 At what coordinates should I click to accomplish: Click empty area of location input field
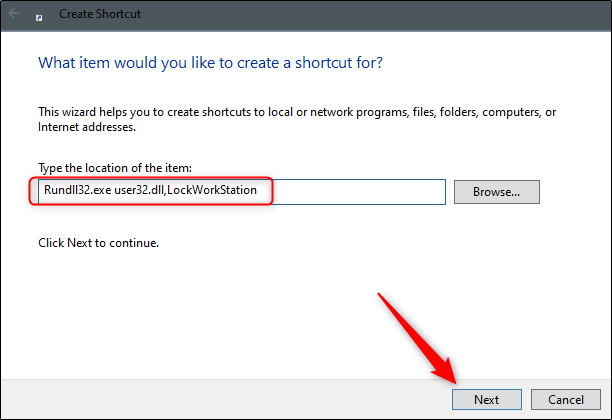[359, 192]
